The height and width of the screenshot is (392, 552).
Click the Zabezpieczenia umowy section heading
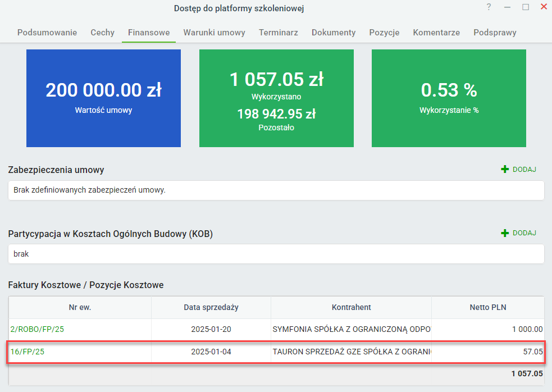(56, 170)
